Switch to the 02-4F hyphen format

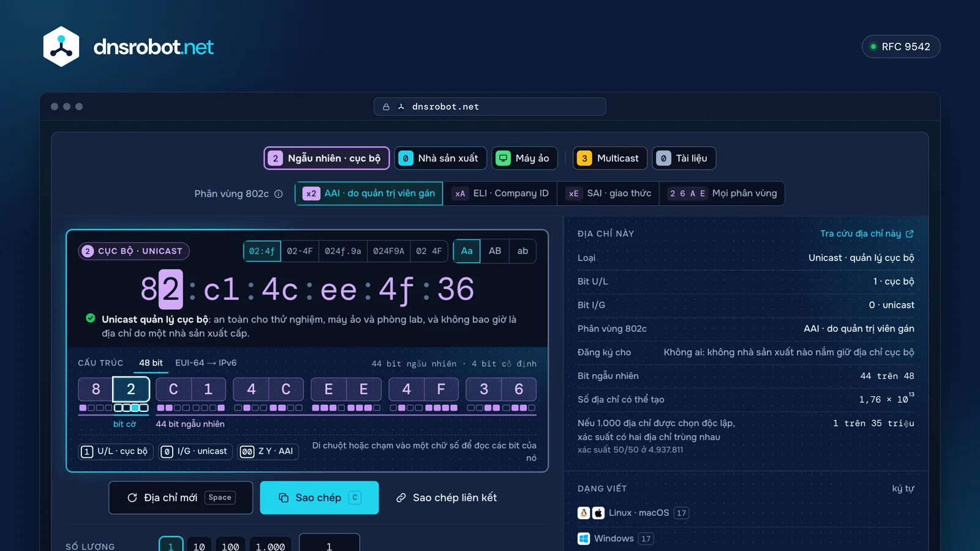300,251
